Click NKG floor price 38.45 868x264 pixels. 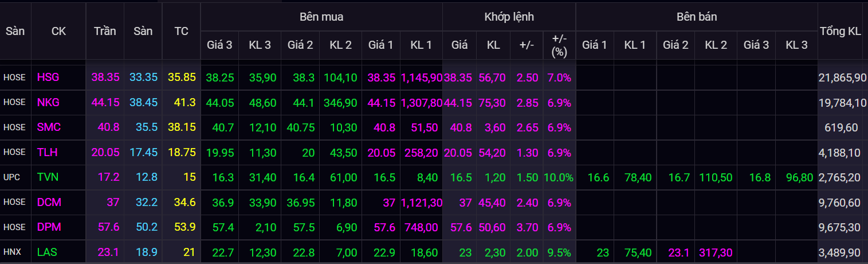tap(144, 102)
